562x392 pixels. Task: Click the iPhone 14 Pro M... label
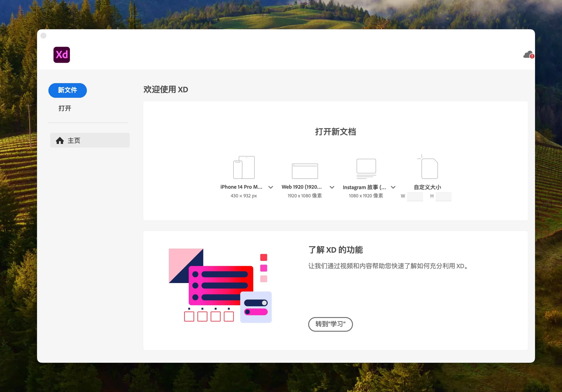[x=241, y=187]
